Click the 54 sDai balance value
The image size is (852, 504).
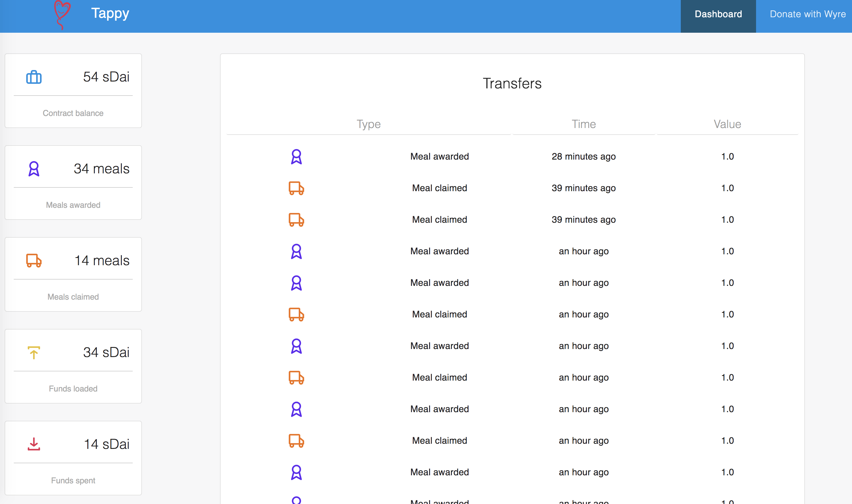(x=106, y=77)
